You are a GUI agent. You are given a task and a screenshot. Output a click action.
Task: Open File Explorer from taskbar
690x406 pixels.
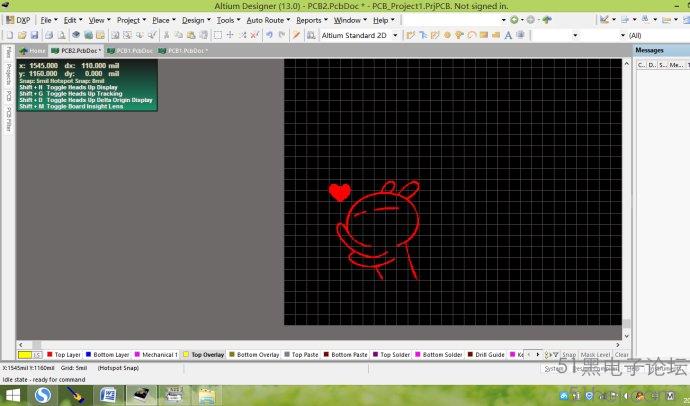[207, 395]
